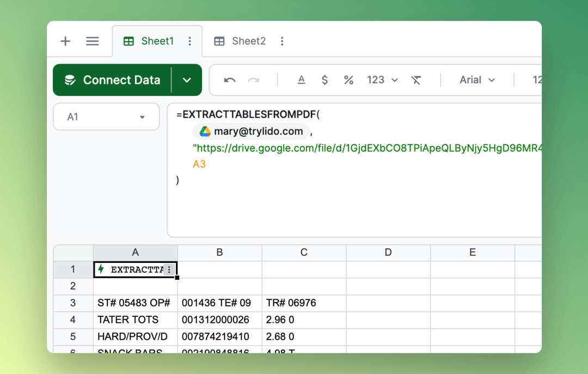Add a new sheet with plus icon
This screenshot has width=588, height=374.
(x=66, y=41)
